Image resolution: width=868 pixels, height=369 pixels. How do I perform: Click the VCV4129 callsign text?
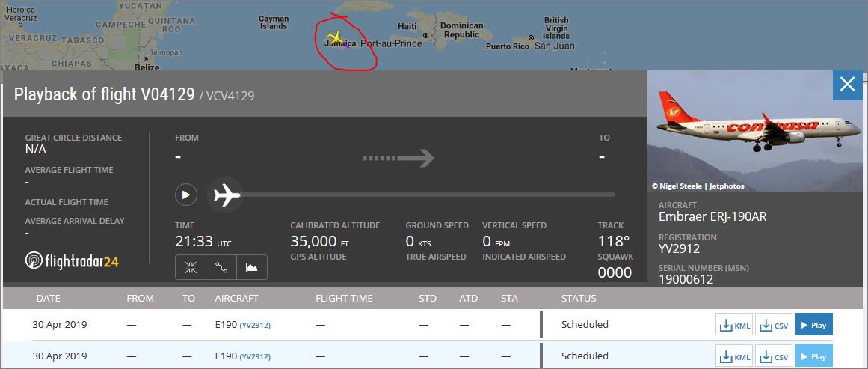(230, 96)
